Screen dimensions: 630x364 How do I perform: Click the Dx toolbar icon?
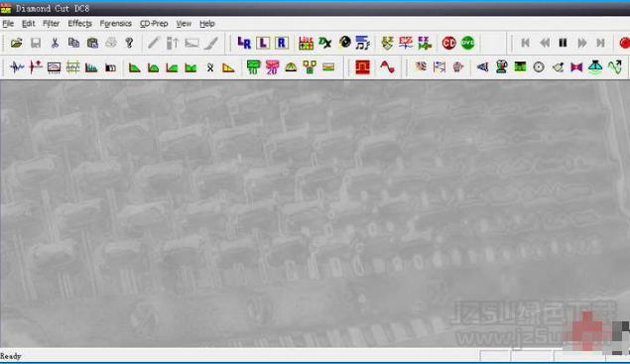325,43
